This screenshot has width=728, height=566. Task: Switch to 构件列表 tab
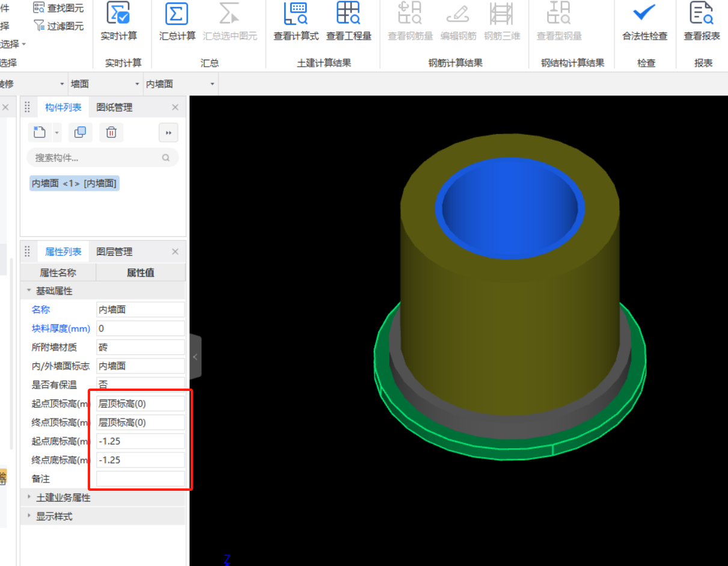coord(63,107)
